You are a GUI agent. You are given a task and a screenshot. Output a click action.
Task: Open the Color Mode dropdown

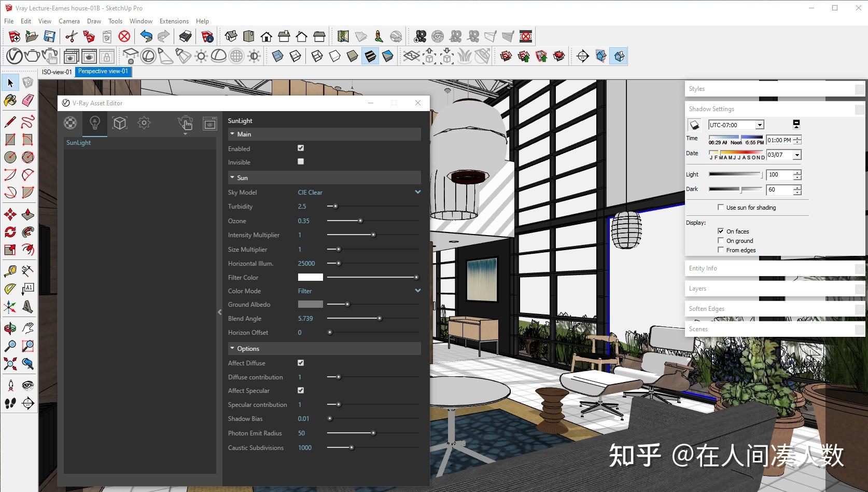click(x=417, y=291)
